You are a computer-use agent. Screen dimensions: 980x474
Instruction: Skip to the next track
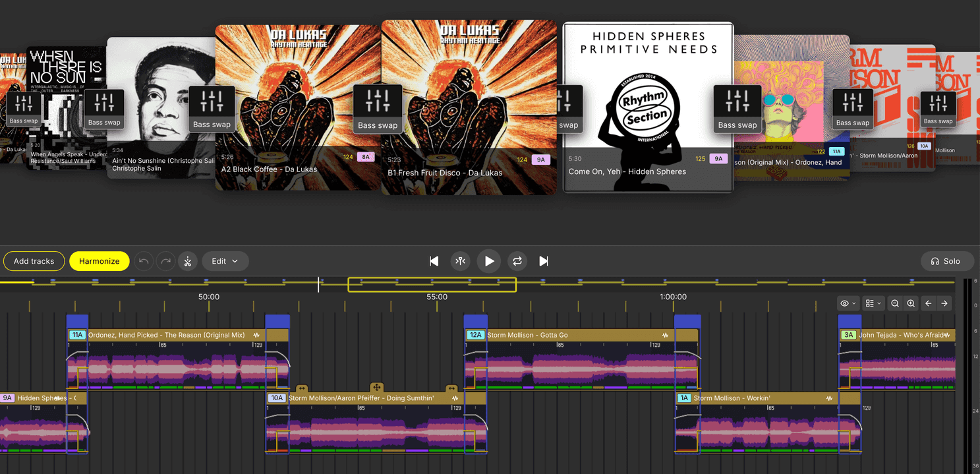pos(544,261)
